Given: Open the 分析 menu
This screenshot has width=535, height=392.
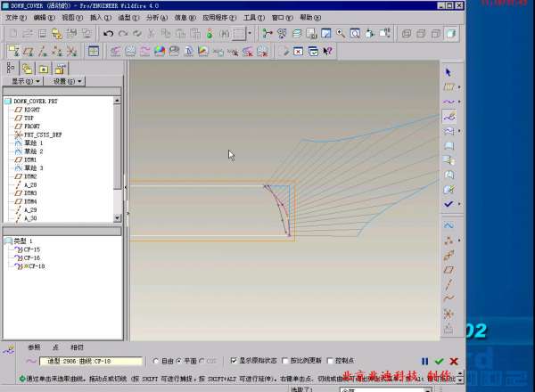Looking at the screenshot, I should tap(153, 17).
